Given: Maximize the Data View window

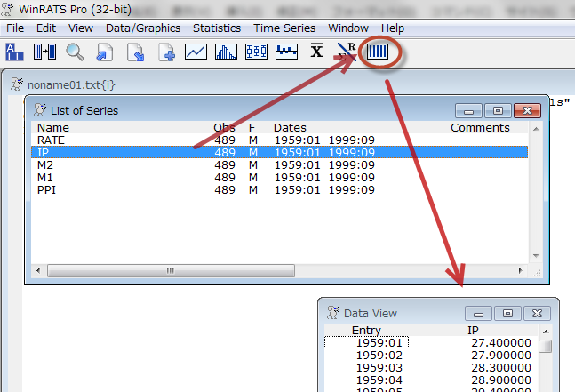Looking at the screenshot, I should click(x=507, y=313).
